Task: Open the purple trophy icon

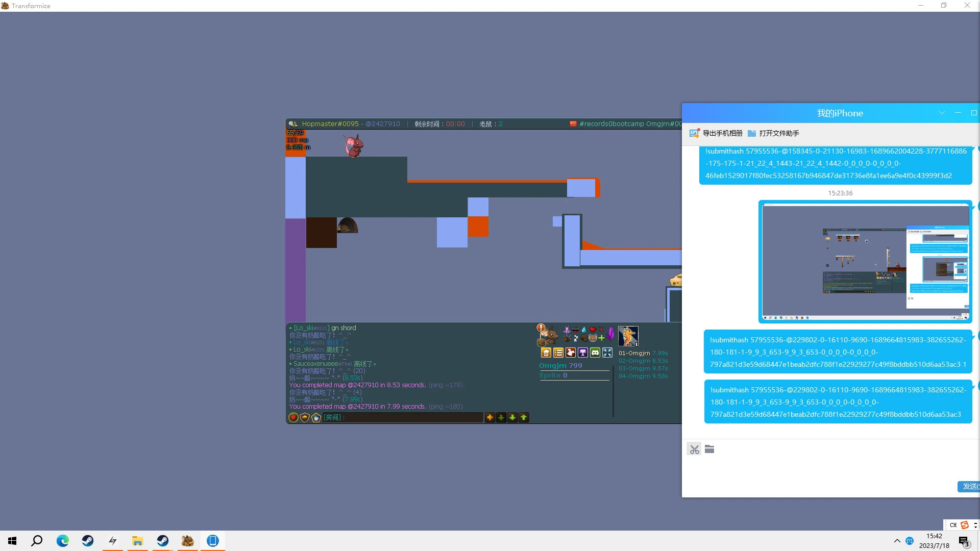Action: coord(583,353)
